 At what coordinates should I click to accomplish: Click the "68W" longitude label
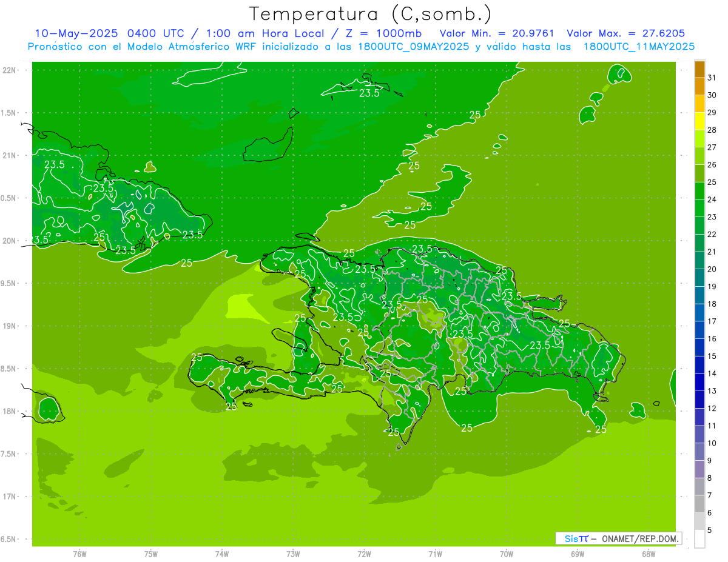coord(649,554)
